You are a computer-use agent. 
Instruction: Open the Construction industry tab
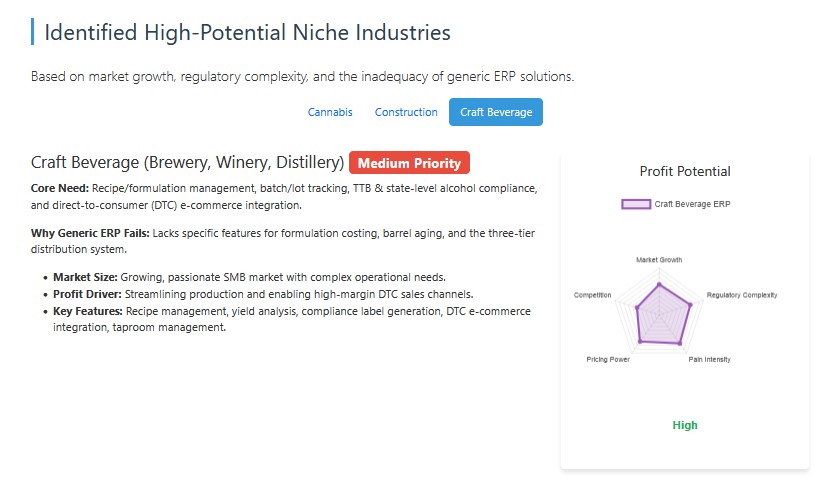point(406,112)
